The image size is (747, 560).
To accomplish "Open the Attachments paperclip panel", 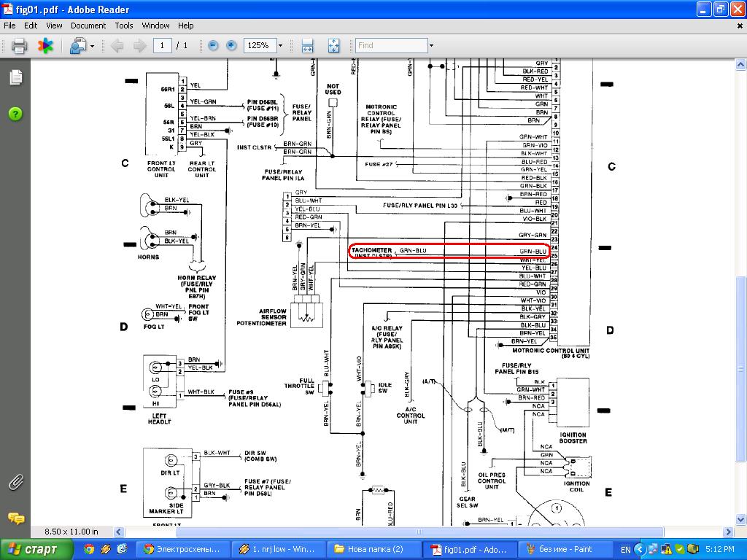I will (x=15, y=482).
